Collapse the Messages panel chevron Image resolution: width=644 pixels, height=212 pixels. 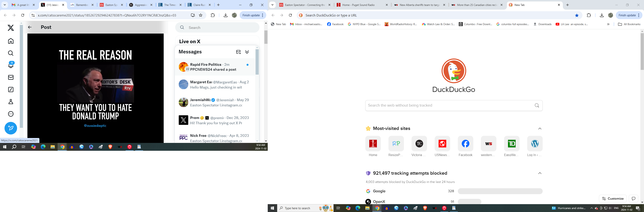click(x=247, y=52)
